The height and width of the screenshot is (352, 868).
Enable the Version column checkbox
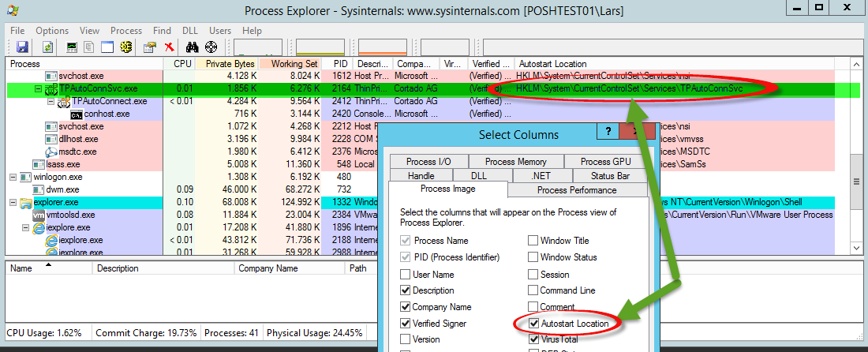pyautogui.click(x=405, y=339)
